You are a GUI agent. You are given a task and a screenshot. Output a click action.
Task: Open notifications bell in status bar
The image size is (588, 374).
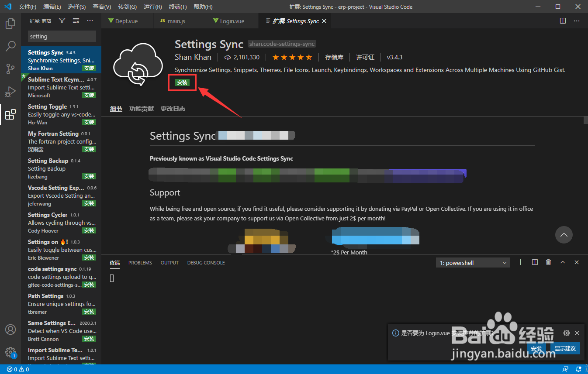tap(578, 369)
